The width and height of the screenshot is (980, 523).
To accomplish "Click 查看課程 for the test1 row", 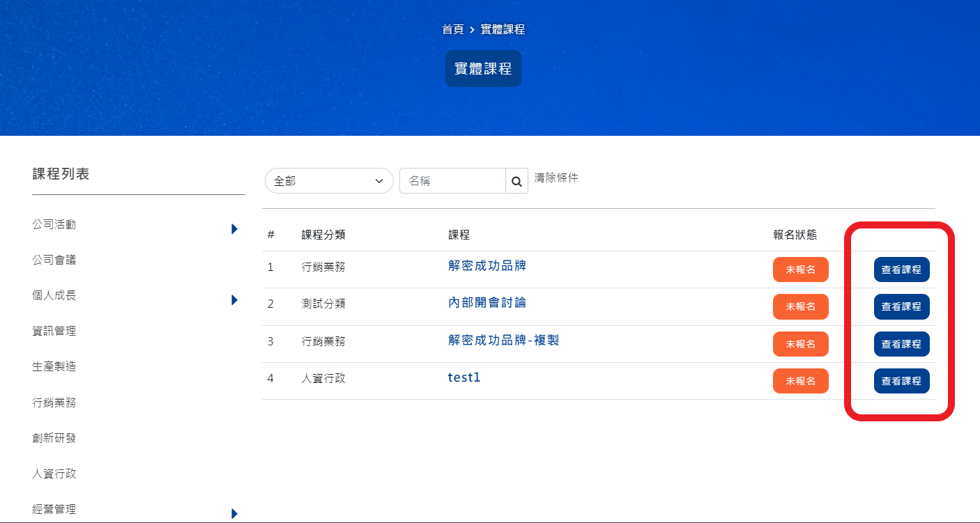I will coord(901,381).
